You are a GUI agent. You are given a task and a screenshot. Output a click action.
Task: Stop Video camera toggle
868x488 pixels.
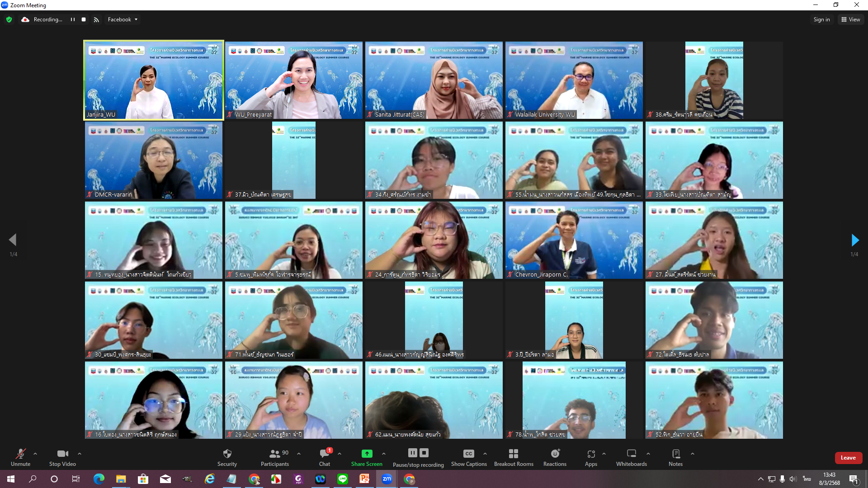pos(62,454)
